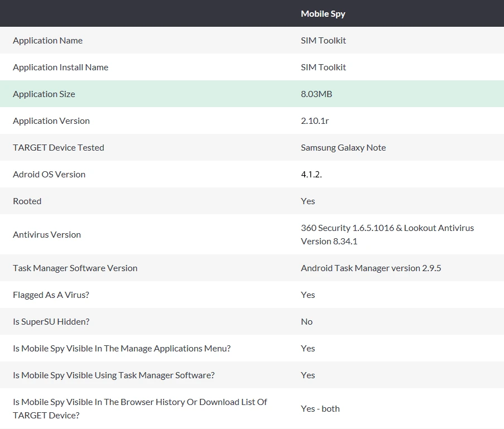Screen dimensions: 504x429
Task: Select Android Task Manager version 2.9.5 text
Action: 371,268
